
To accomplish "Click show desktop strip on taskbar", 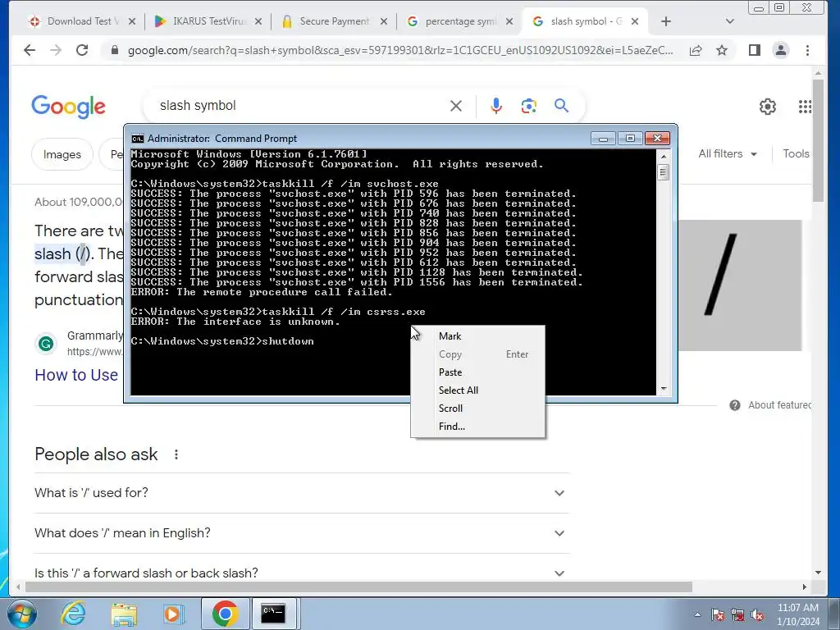I will tap(833, 614).
